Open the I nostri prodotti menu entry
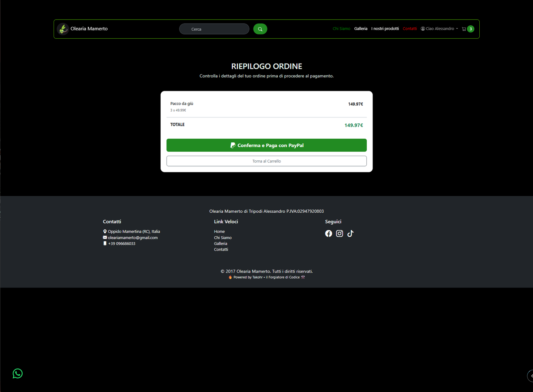 tap(385, 29)
